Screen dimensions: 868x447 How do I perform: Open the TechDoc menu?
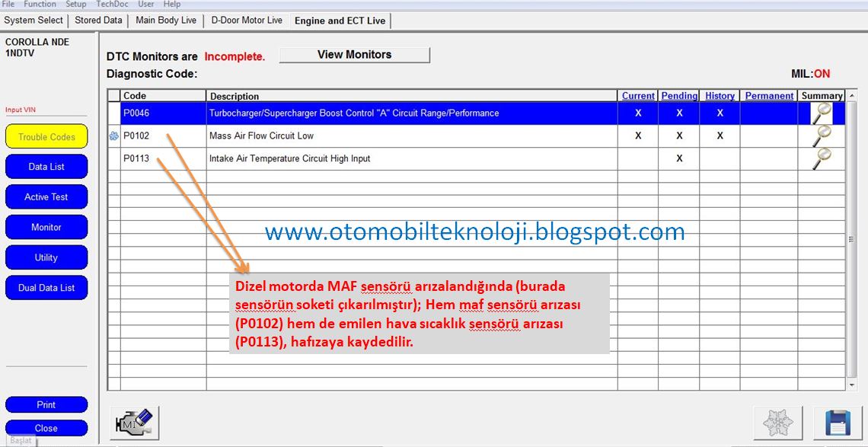pyautogui.click(x=111, y=5)
